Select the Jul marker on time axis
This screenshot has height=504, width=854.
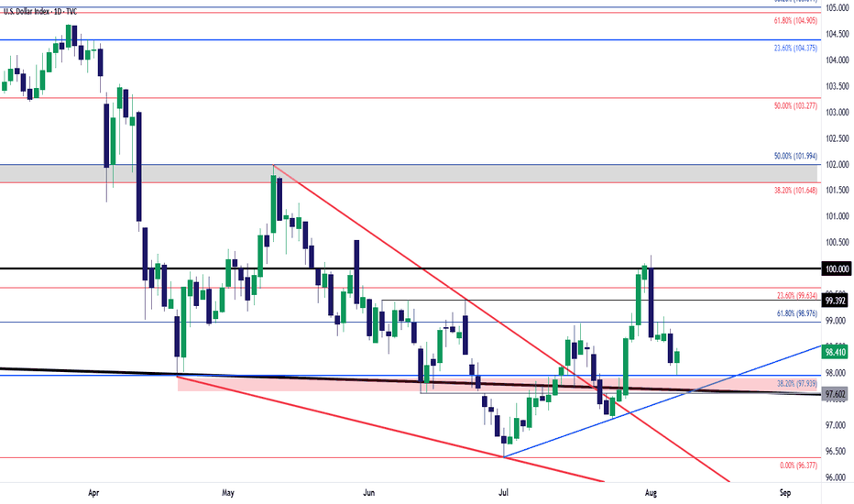[503, 493]
